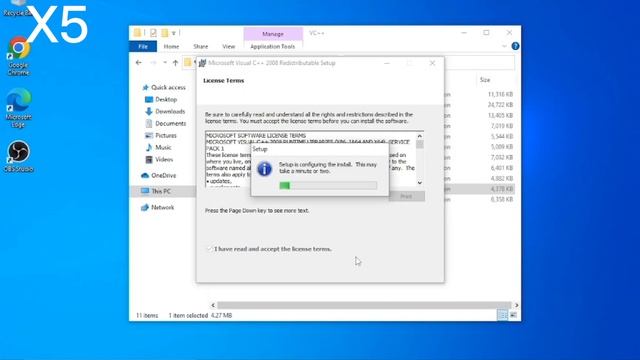Go forward in File Explorer
This screenshot has height=360, width=640.
point(153,62)
